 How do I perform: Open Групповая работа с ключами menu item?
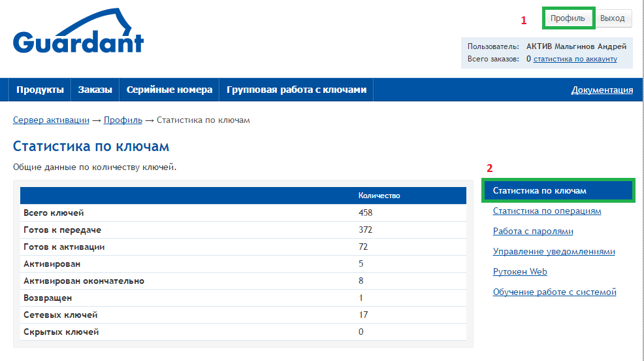coord(296,90)
